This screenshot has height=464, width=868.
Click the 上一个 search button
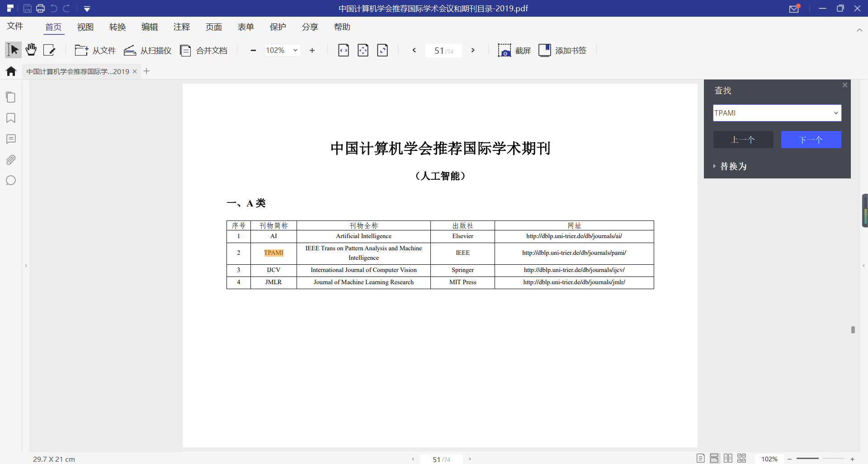[743, 140]
